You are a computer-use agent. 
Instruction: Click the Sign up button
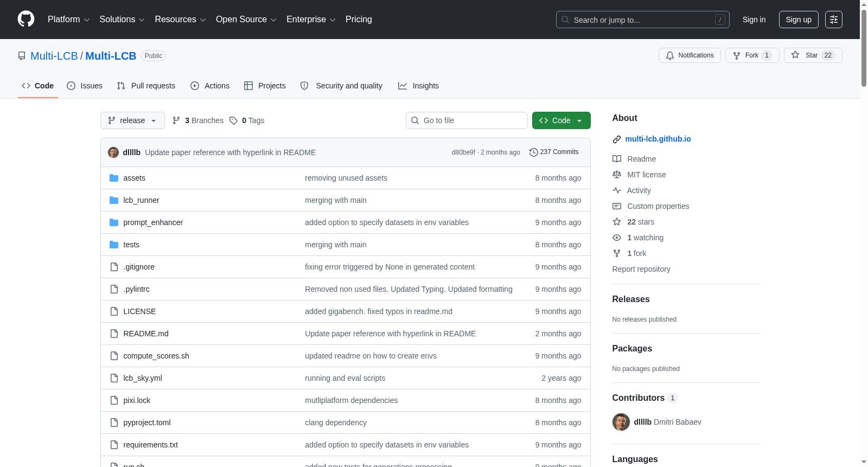pyautogui.click(x=799, y=20)
